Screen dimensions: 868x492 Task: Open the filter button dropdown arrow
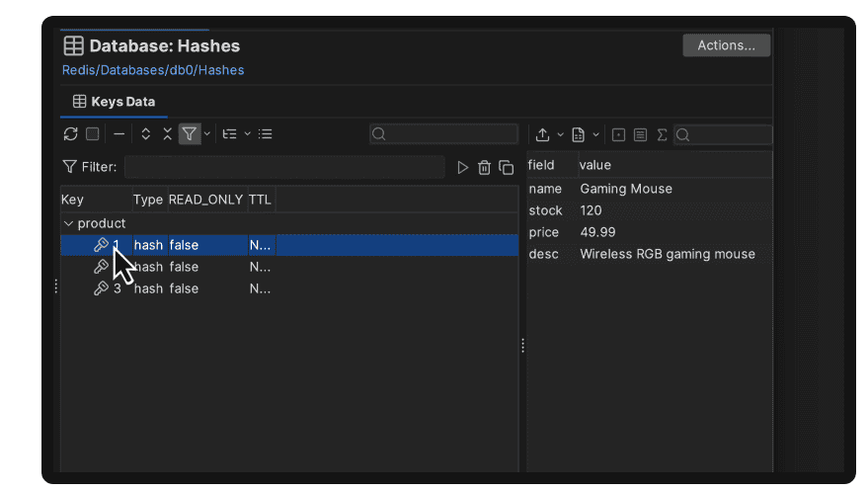(207, 134)
